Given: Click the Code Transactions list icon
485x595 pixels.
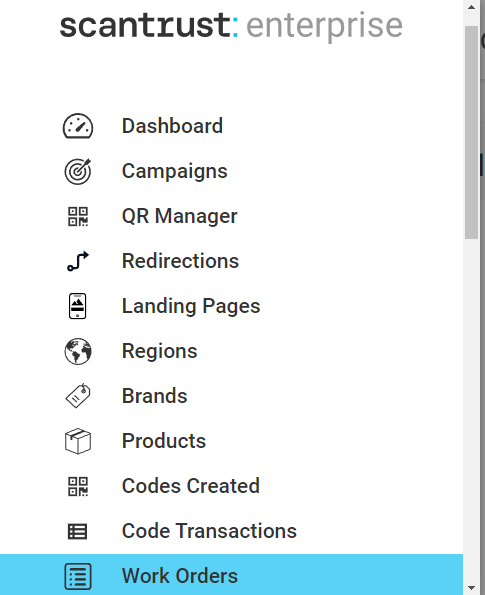Looking at the screenshot, I should click(77, 531).
